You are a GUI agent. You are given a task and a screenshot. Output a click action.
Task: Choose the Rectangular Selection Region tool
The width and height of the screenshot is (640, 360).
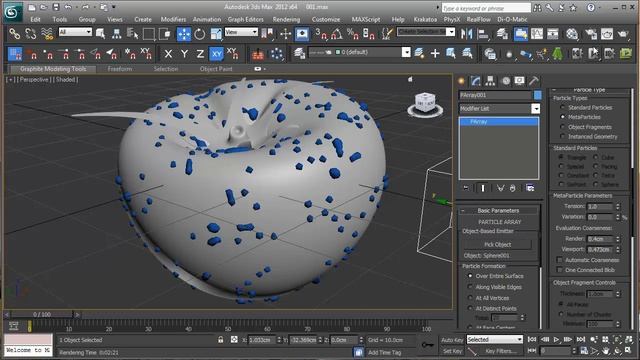pos(149,34)
